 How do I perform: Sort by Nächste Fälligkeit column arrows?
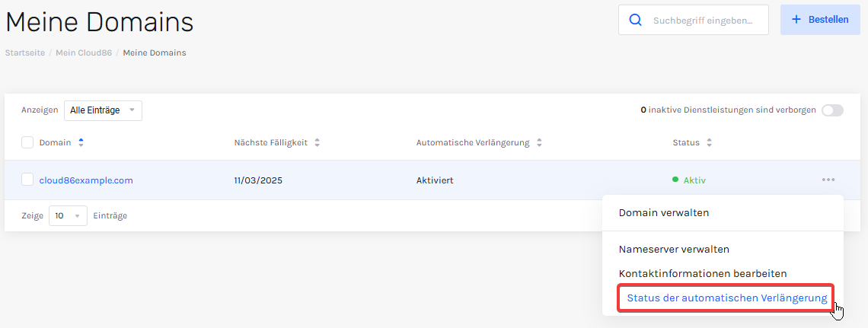tap(318, 143)
